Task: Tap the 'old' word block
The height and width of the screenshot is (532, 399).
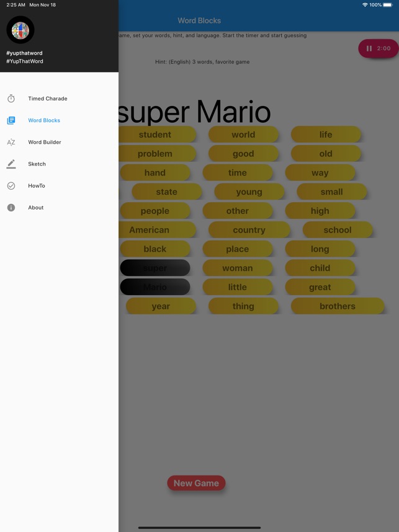Action: tap(326, 153)
